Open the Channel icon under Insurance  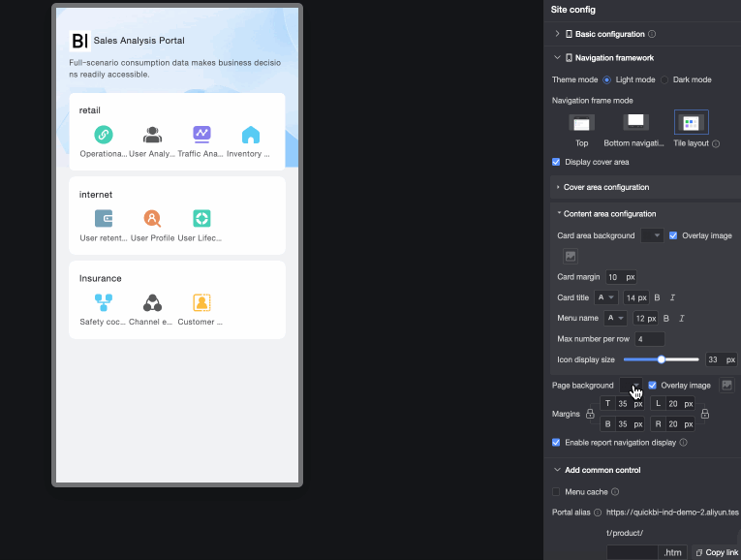[152, 303]
